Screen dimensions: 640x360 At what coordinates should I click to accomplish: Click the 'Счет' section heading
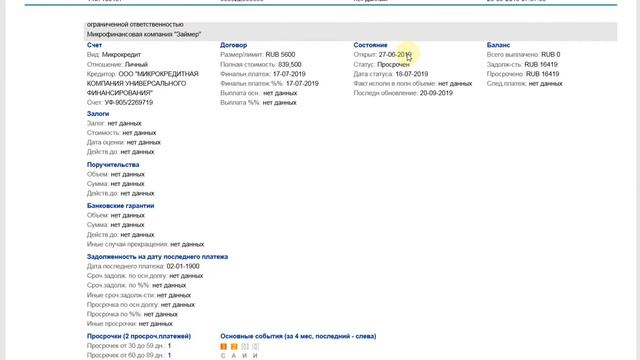pyautogui.click(x=94, y=45)
